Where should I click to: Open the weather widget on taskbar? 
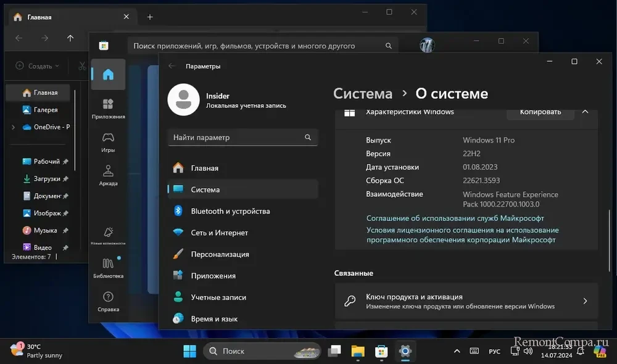[x=36, y=350]
